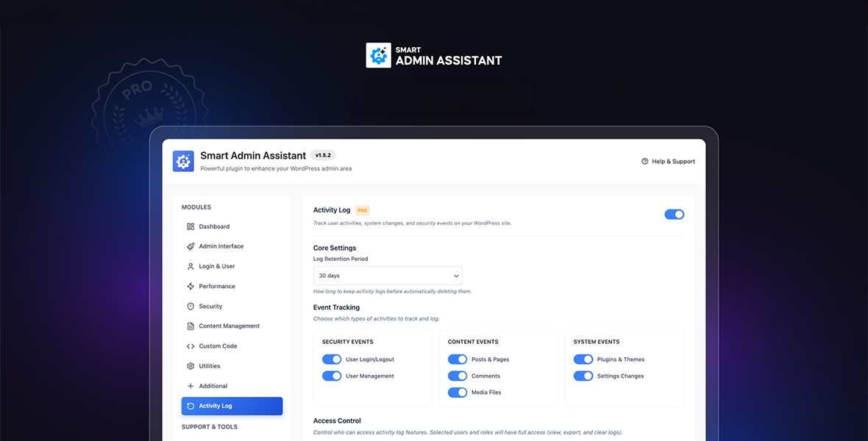Select Custom Code in sidebar
The height and width of the screenshot is (441, 868).
click(232, 346)
